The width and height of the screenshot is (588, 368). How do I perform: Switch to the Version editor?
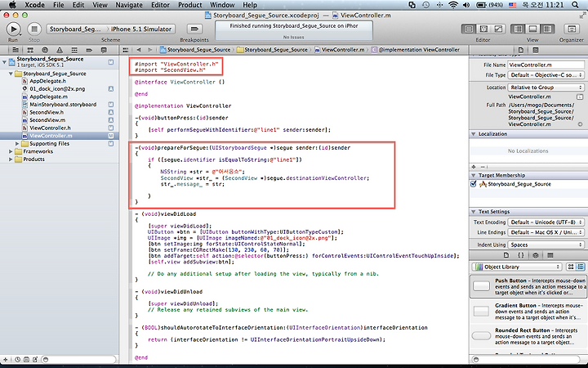tap(498, 29)
